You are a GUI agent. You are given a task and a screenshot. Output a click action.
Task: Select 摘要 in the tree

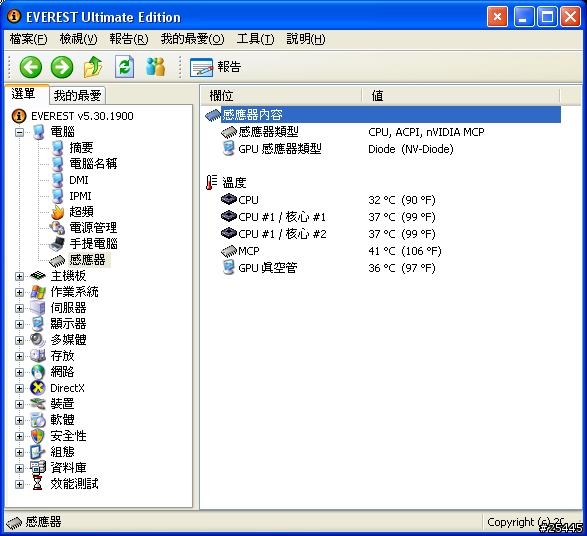81,148
